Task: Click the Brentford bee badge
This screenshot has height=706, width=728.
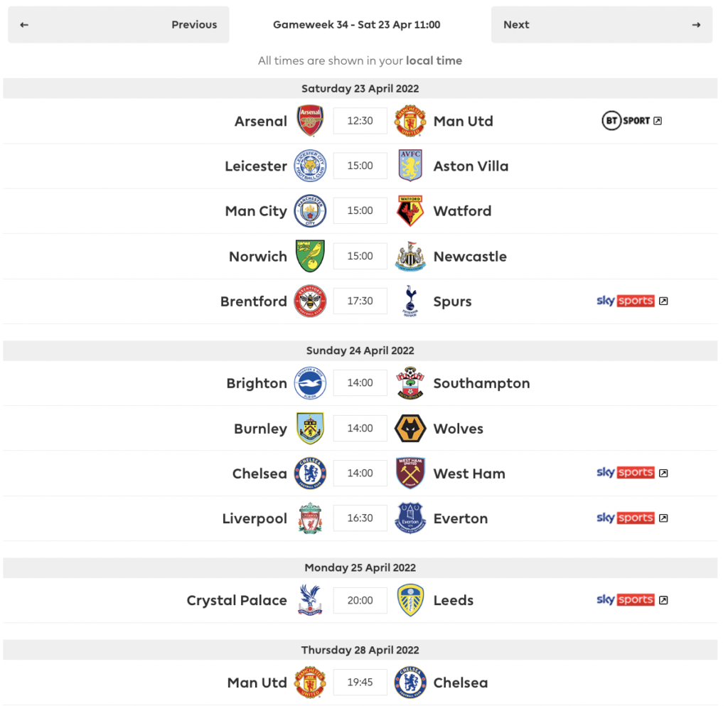Action: coord(310,301)
